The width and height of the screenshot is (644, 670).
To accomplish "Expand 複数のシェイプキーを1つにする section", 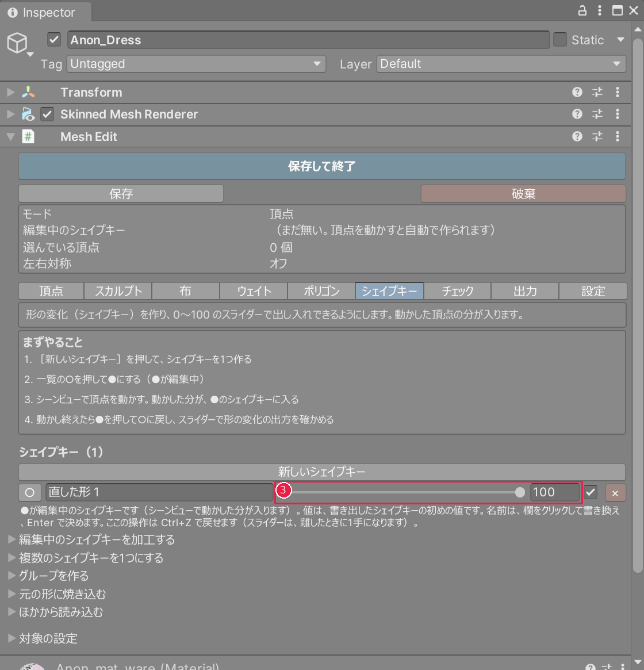I will tap(12, 558).
